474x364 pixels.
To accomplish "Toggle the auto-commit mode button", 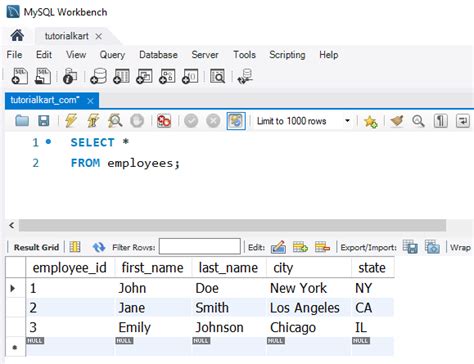I will 236,121.
